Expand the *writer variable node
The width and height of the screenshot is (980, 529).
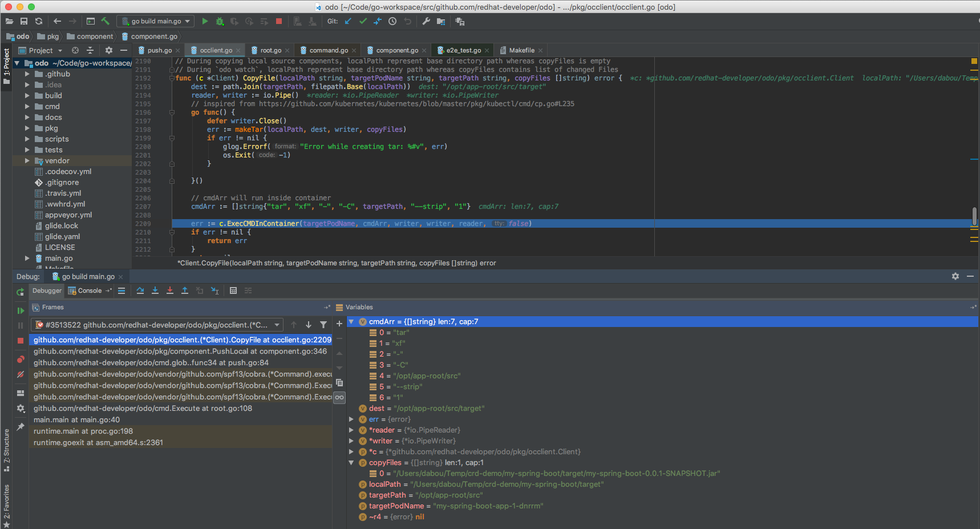tap(351, 441)
